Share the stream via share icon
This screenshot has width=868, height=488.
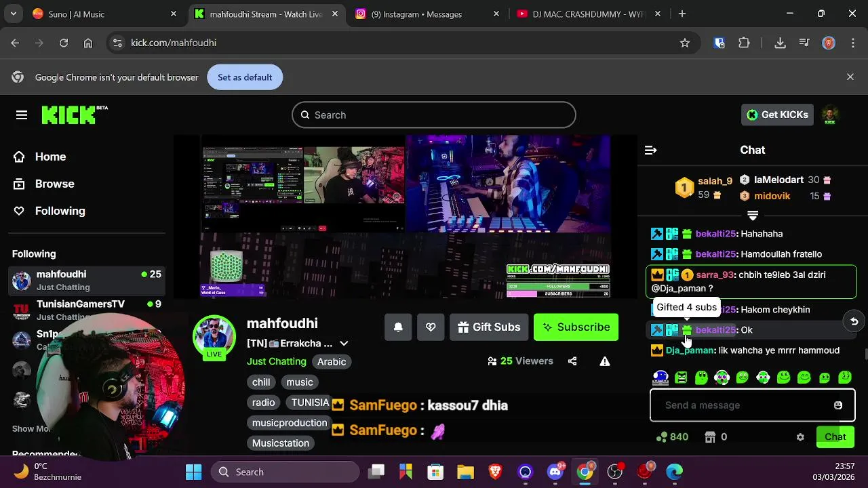pos(572,361)
